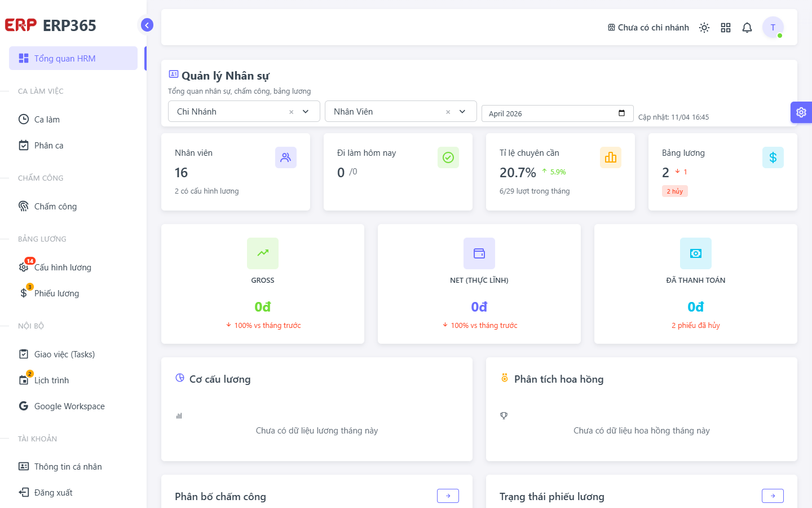Open Phân bố chấm công arrow button
The width and height of the screenshot is (812, 508).
coord(448,496)
